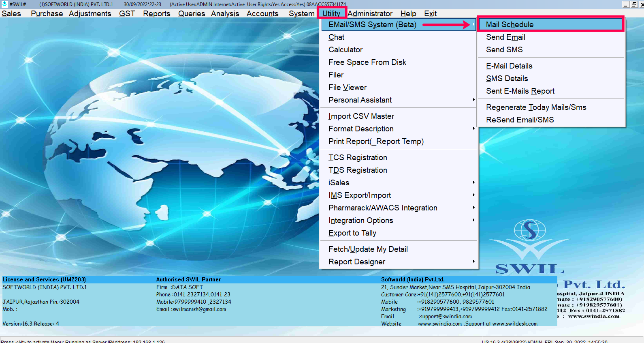Open the Reports menu
Image resolution: width=644 pixels, height=343 pixels.
pyautogui.click(x=156, y=13)
